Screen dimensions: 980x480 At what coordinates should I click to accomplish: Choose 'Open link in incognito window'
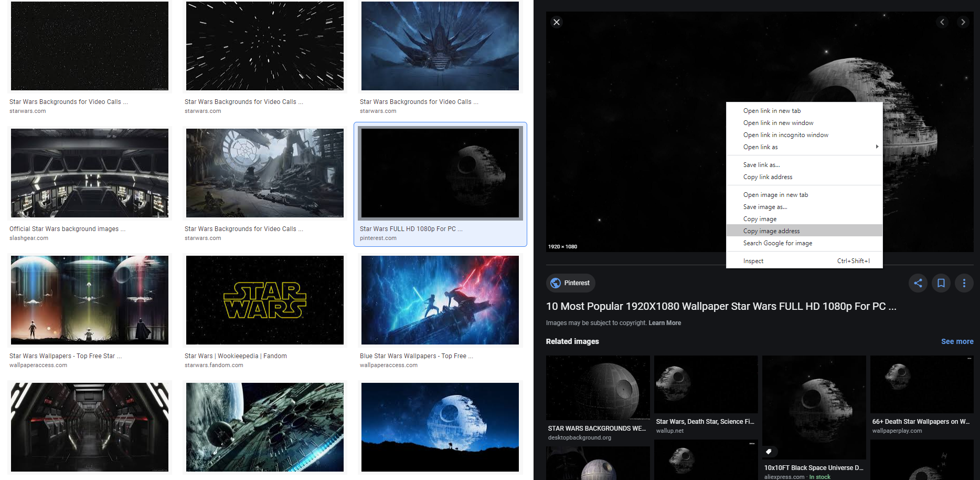(804, 135)
